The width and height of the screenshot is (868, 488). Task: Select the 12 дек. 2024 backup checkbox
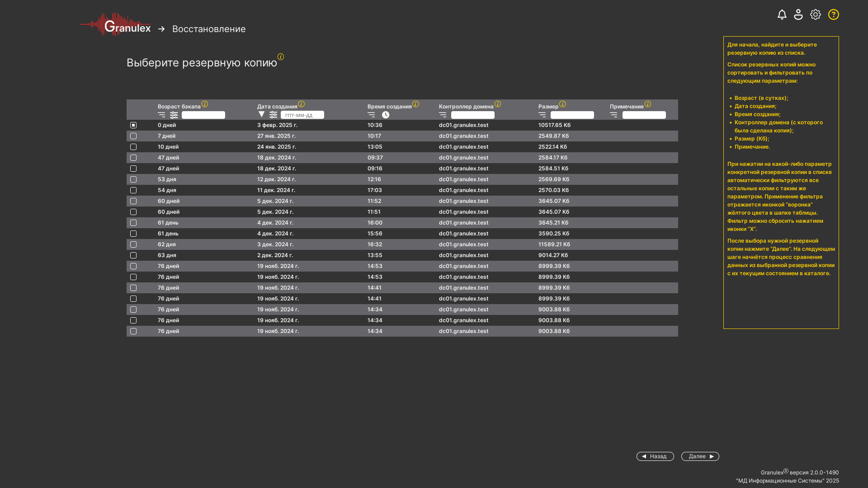pyautogui.click(x=133, y=179)
